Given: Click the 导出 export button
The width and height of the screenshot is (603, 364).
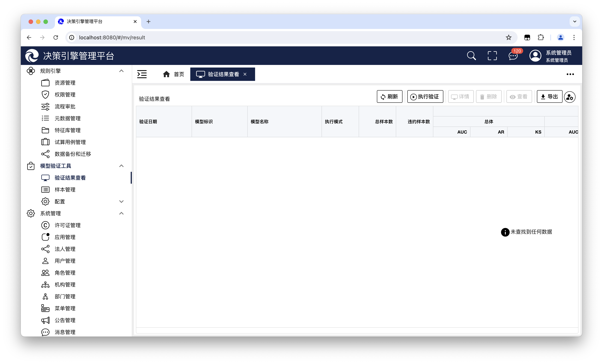Looking at the screenshot, I should 549,97.
